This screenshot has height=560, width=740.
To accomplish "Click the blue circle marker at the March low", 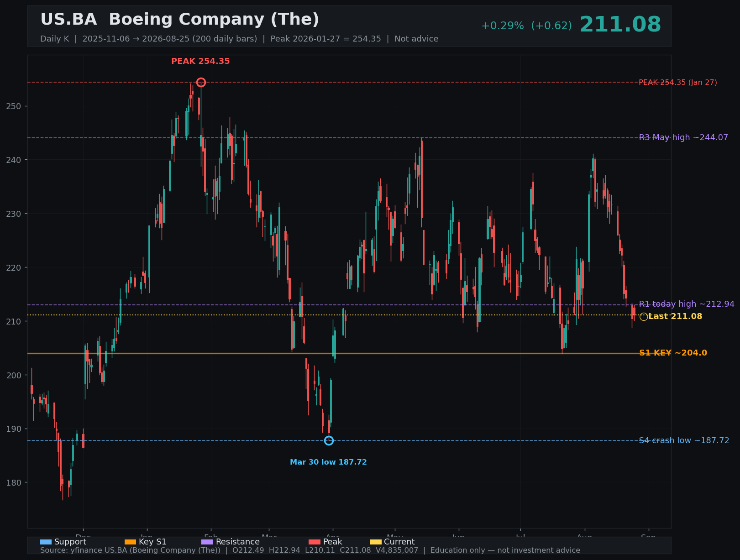I will point(329,440).
